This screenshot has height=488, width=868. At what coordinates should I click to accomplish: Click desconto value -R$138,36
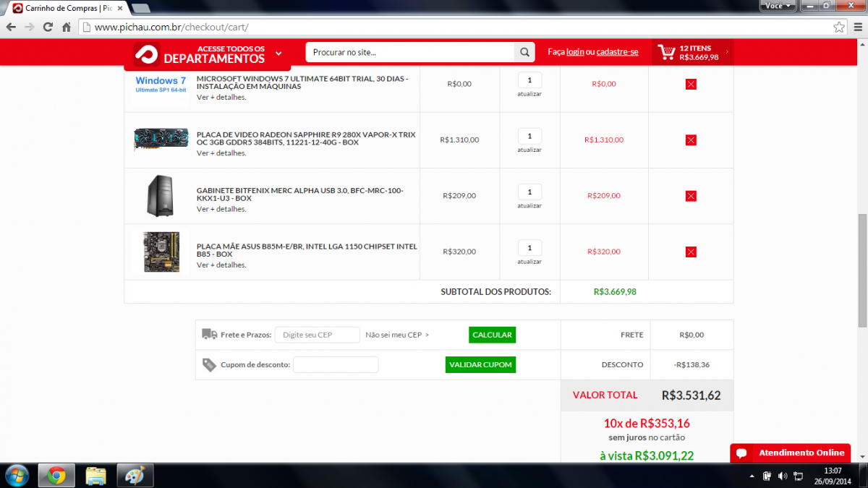pos(691,364)
